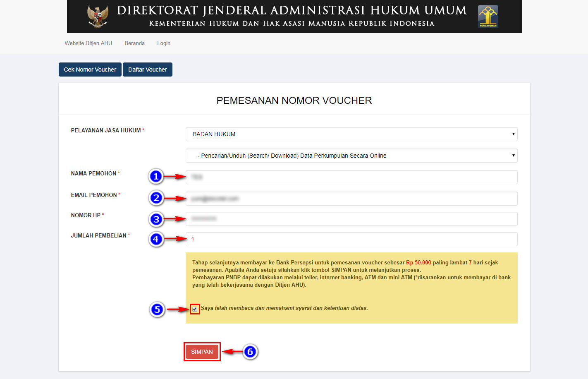This screenshot has height=379, width=588.
Task: Click the blue circle numbered 1
Action: (x=156, y=177)
